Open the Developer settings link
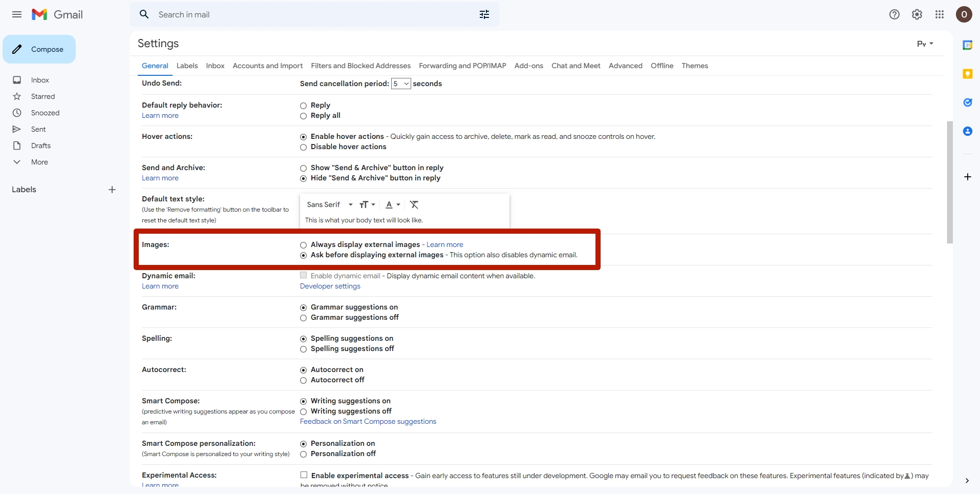This screenshot has height=494, width=980. [330, 286]
